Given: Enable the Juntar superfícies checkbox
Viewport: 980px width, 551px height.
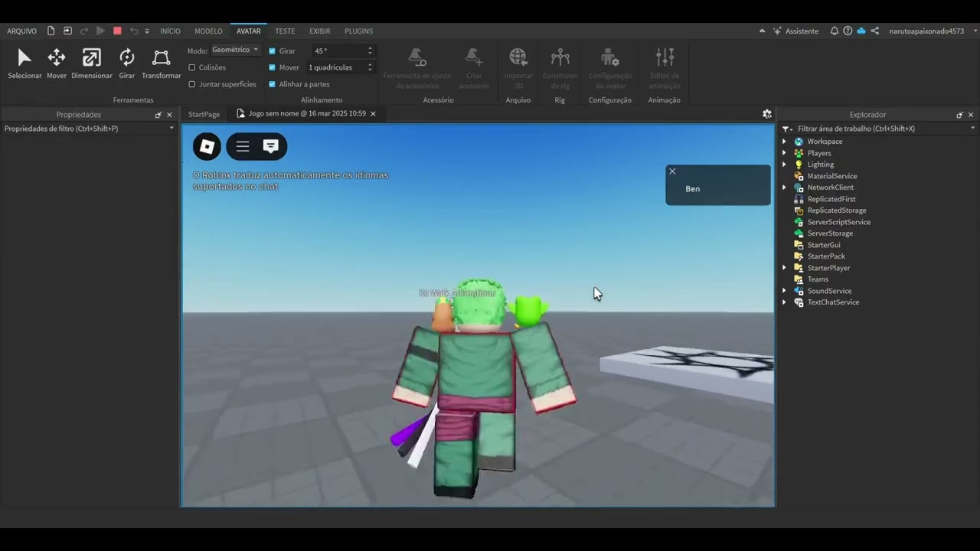Looking at the screenshot, I should 192,84.
